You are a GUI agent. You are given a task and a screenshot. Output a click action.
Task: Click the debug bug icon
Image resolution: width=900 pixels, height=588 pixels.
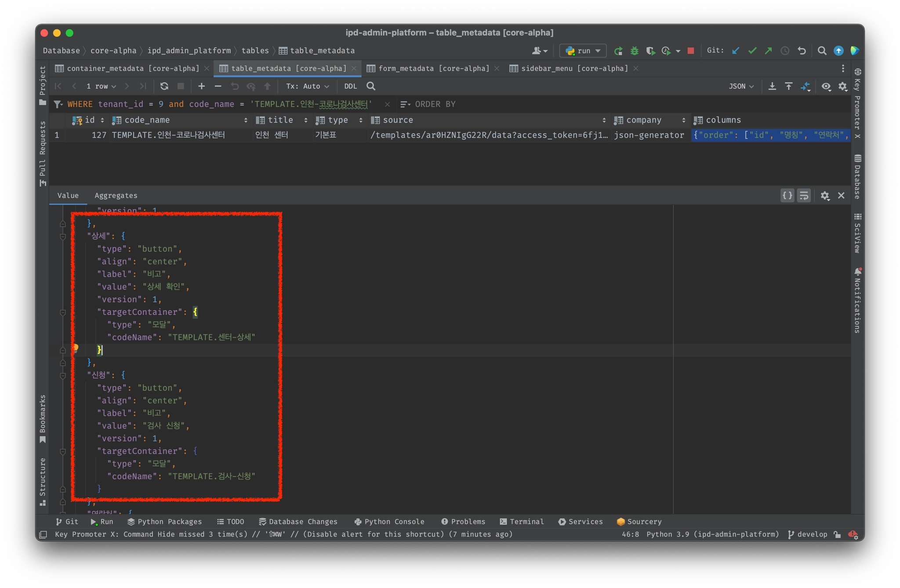[634, 51]
